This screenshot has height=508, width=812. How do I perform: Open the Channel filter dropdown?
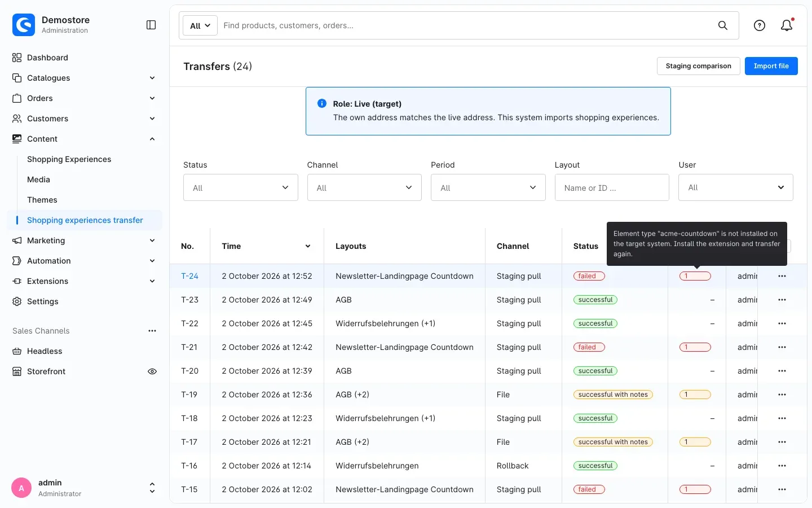[364, 187]
